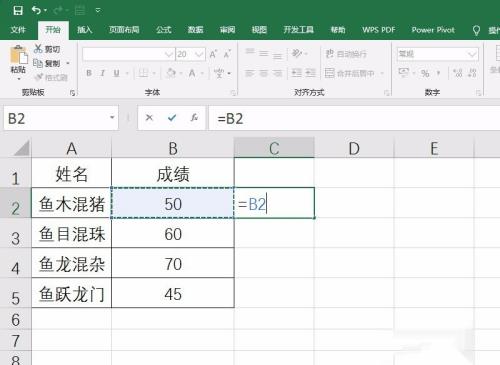
Task: Switch to the 插入 (Insert) tab
Action: pyautogui.click(x=85, y=30)
